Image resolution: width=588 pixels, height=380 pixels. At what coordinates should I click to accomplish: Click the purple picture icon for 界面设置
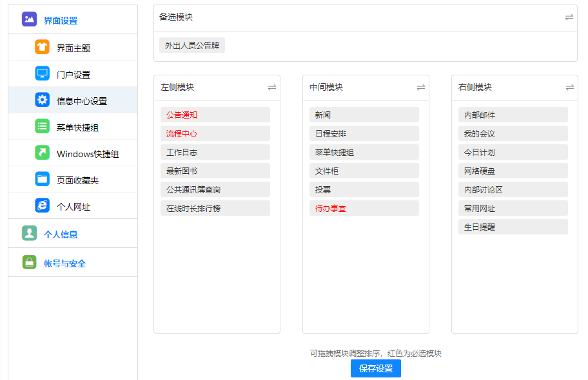click(x=29, y=19)
